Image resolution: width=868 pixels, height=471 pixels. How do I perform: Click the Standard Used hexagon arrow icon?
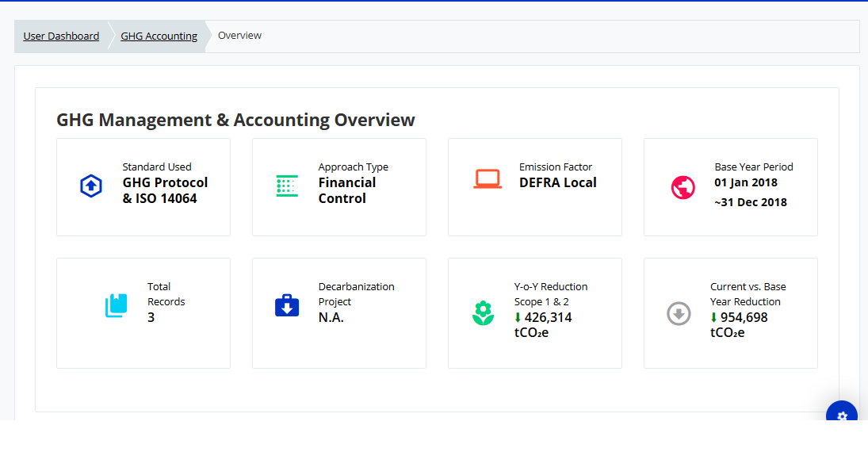coord(91,186)
